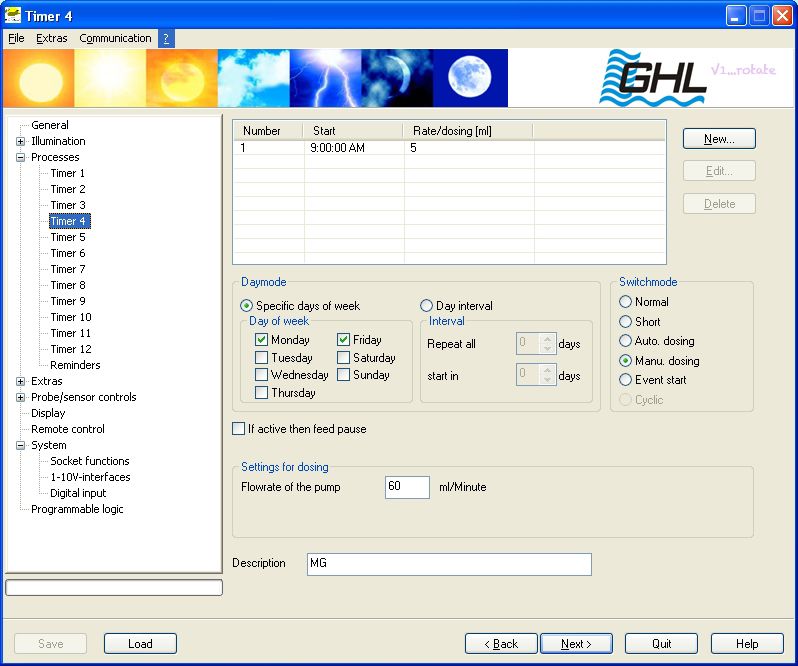The height and width of the screenshot is (666, 798).
Task: Open the Communication menu
Action: 115,38
